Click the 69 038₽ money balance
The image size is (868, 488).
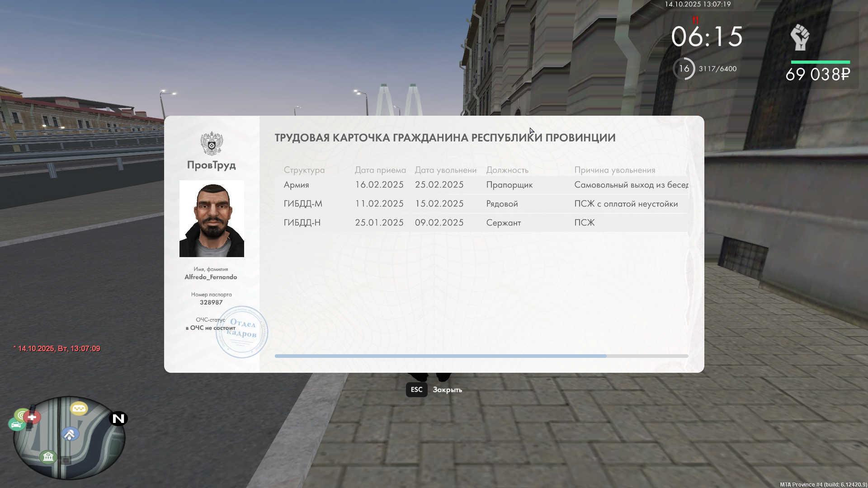817,75
